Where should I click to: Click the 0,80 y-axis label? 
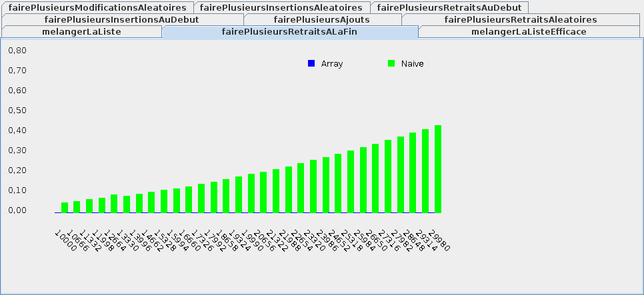[x=17, y=51]
